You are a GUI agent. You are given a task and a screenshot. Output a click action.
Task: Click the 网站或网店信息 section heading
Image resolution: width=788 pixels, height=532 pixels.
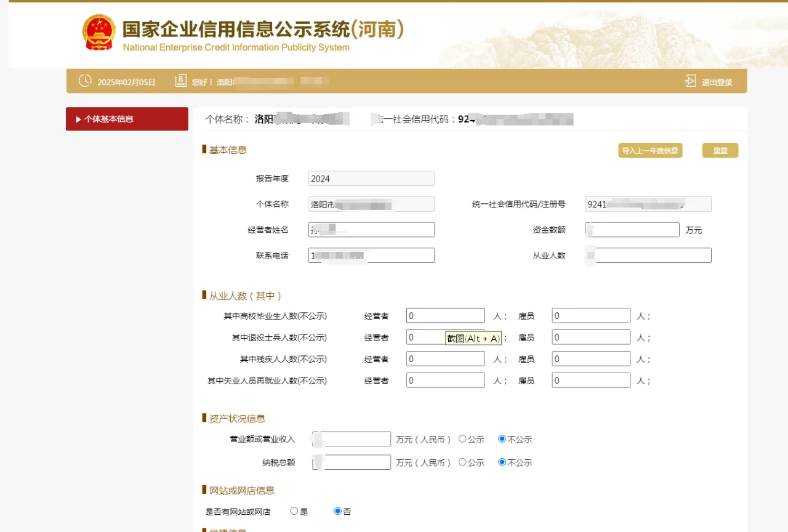click(242, 490)
